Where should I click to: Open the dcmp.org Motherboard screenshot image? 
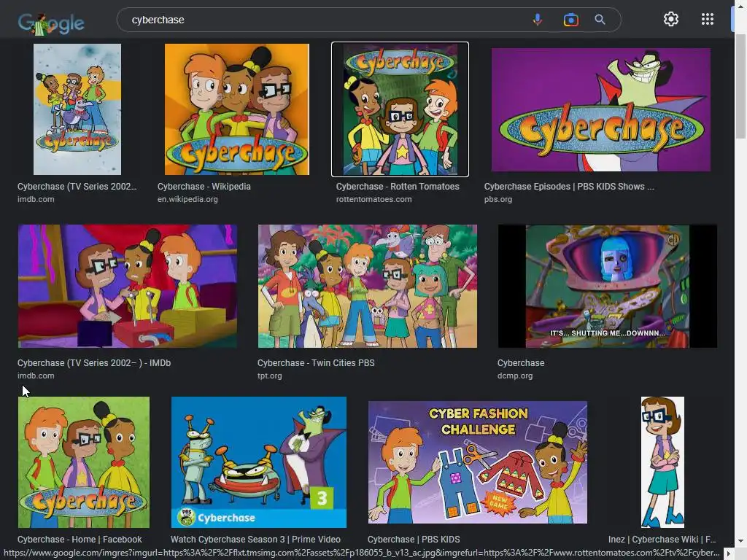tap(608, 286)
